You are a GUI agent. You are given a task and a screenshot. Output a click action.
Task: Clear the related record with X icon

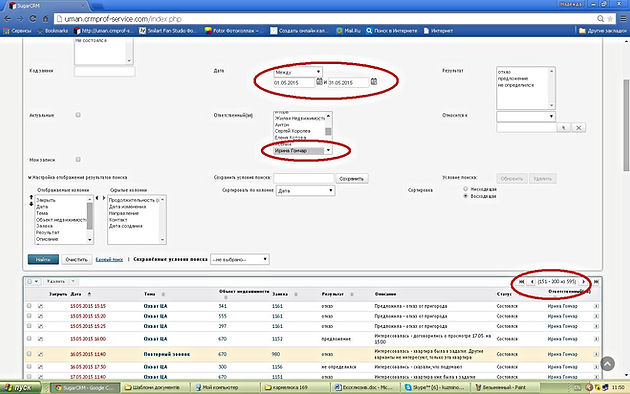pos(579,128)
